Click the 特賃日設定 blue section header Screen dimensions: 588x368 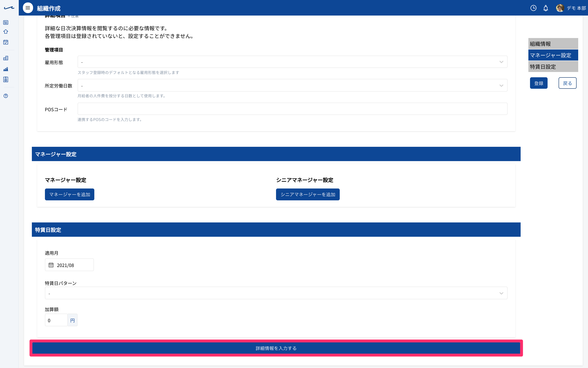pos(276,230)
